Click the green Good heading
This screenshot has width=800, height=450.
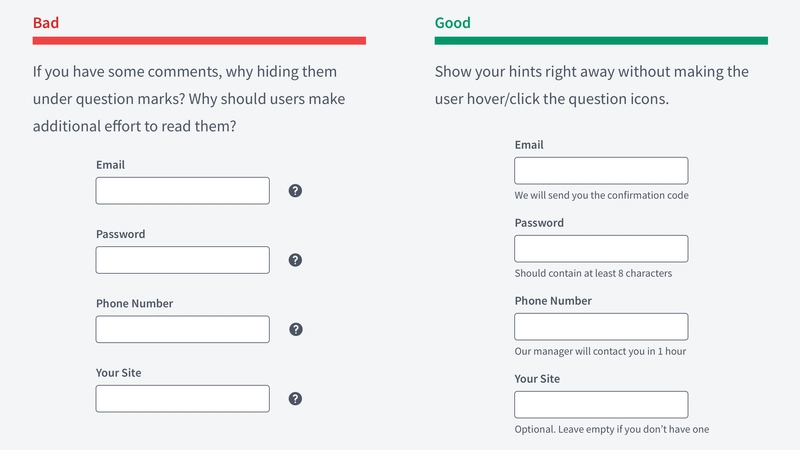tap(453, 22)
